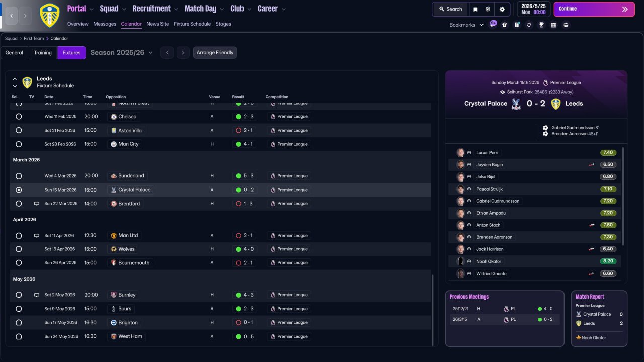Click the up chevron beside Leeds Fixture Schedule

click(x=15, y=79)
